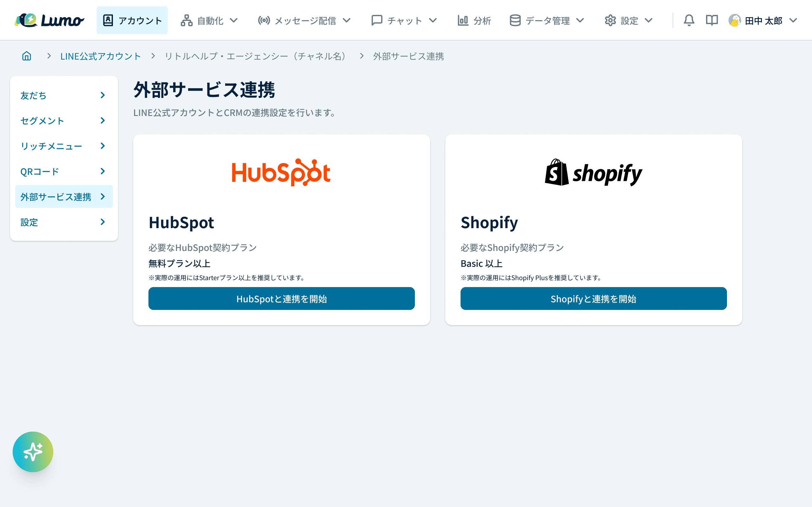Open the documentation book icon

[711, 20]
